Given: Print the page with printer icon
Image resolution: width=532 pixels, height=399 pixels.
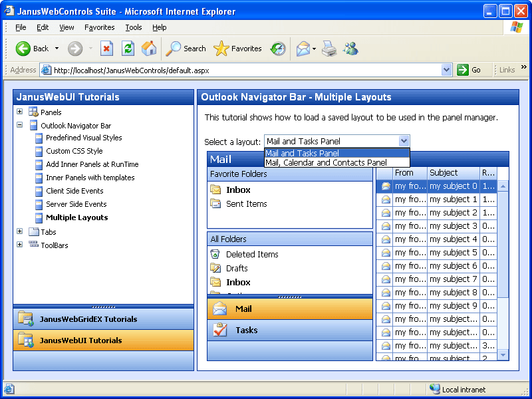Looking at the screenshot, I should point(329,49).
